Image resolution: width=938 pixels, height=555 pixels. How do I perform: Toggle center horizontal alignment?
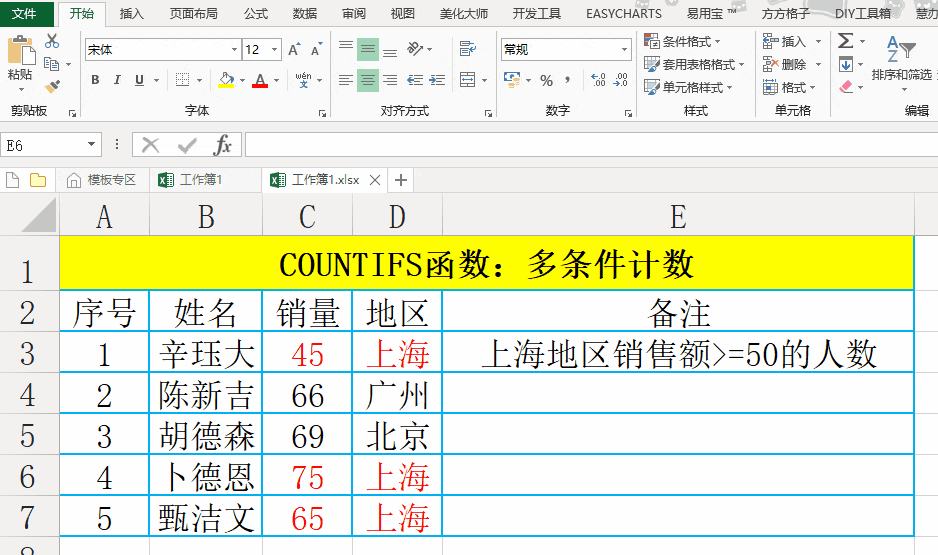(368, 80)
